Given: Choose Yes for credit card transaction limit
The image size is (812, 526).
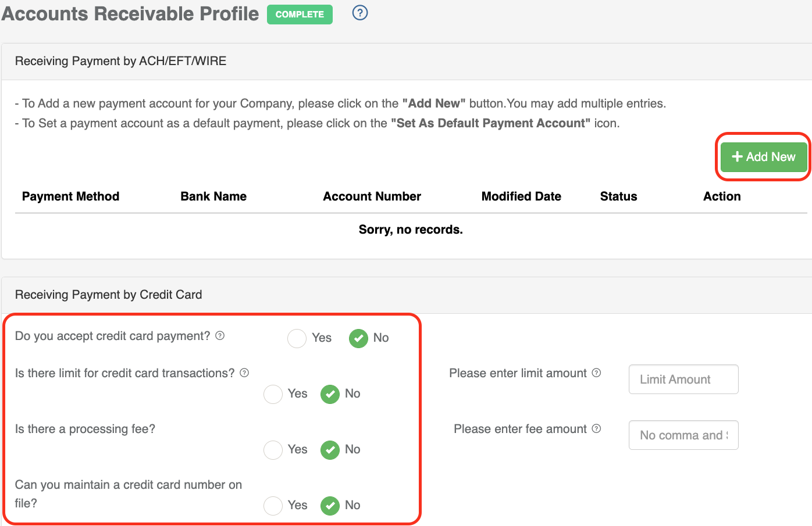Looking at the screenshot, I should 273,394.
